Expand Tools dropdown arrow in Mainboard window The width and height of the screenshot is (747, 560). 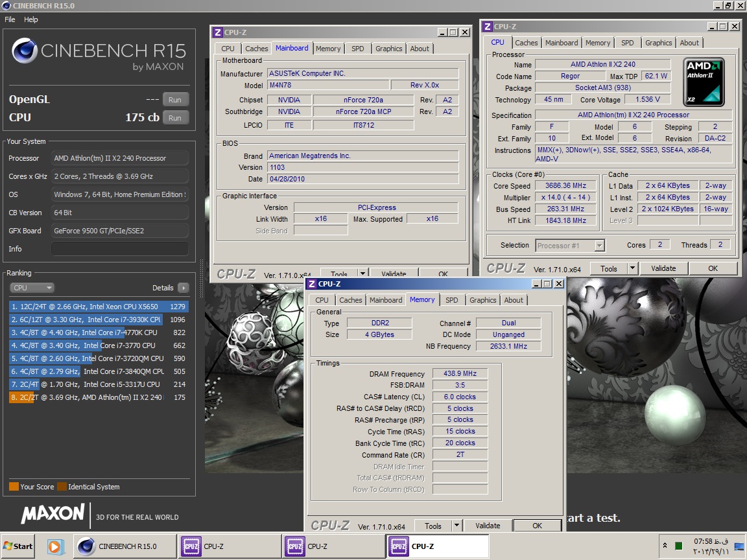point(362,274)
